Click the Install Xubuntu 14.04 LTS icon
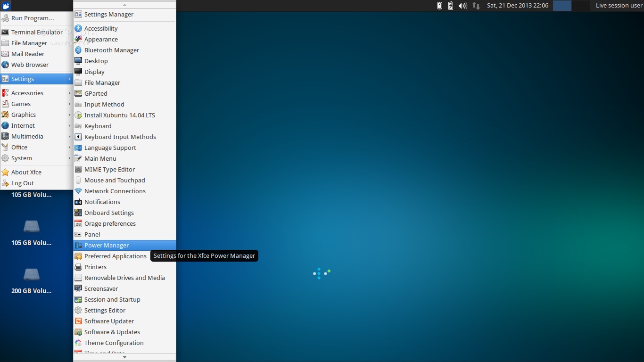 pos(78,115)
